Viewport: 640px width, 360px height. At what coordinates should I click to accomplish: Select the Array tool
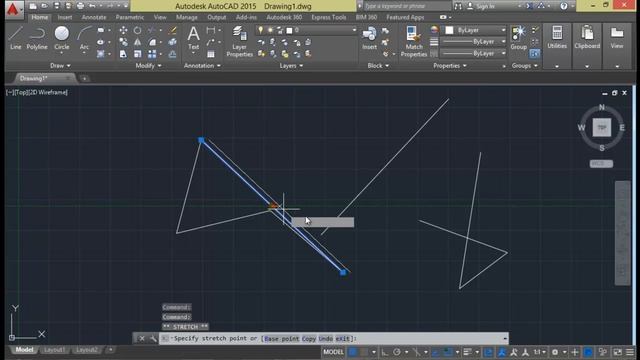tap(152, 54)
